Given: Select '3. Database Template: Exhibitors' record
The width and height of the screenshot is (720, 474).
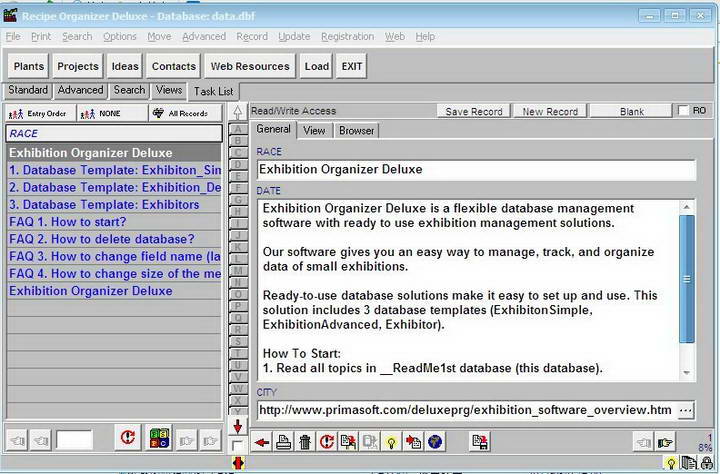Looking at the screenshot, I should coord(114,205).
